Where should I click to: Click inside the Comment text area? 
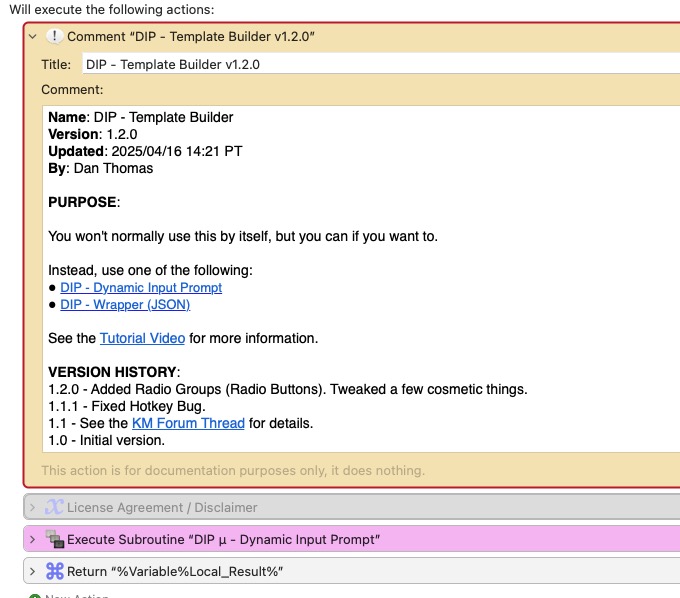[x=361, y=279]
